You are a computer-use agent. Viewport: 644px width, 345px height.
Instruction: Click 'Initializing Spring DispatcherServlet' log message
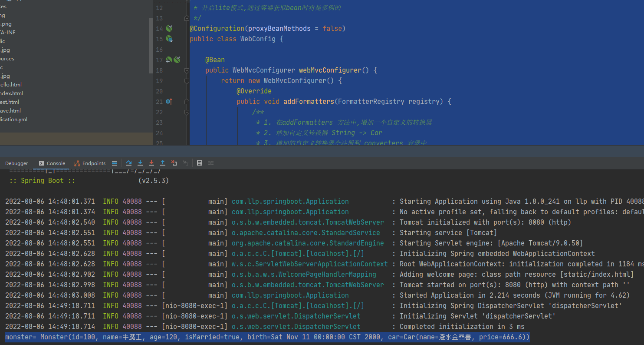click(511, 306)
